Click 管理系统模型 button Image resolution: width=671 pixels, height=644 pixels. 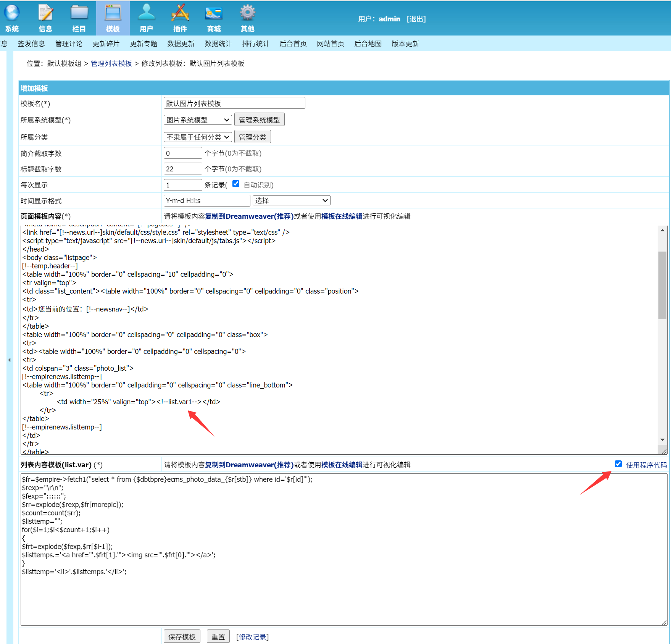coord(259,120)
